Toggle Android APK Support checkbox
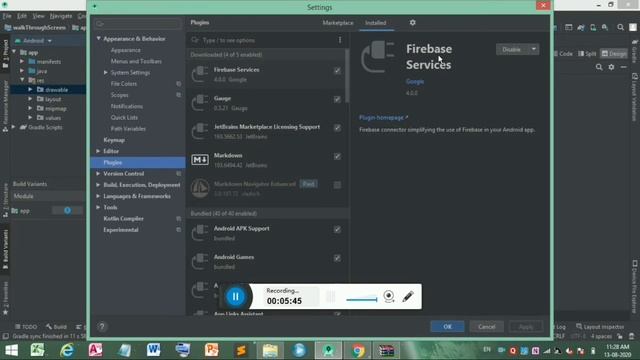Image resolution: width=640 pixels, height=360 pixels. (x=337, y=229)
